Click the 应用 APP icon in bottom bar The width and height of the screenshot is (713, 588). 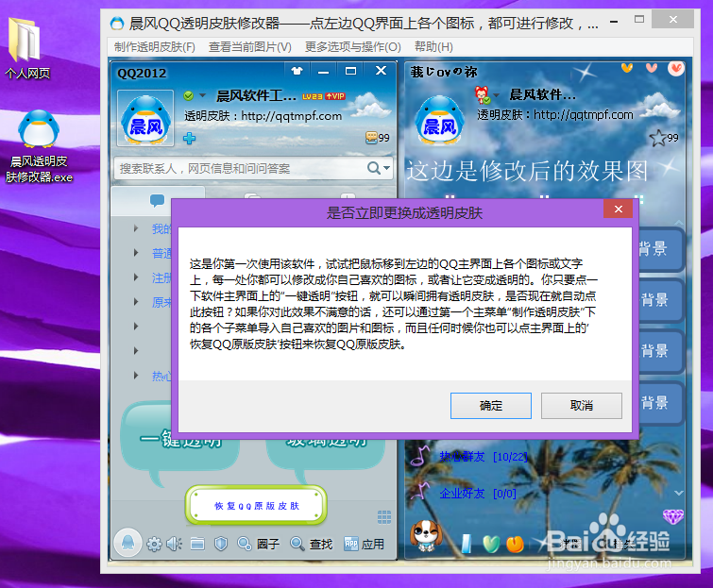[x=364, y=544]
